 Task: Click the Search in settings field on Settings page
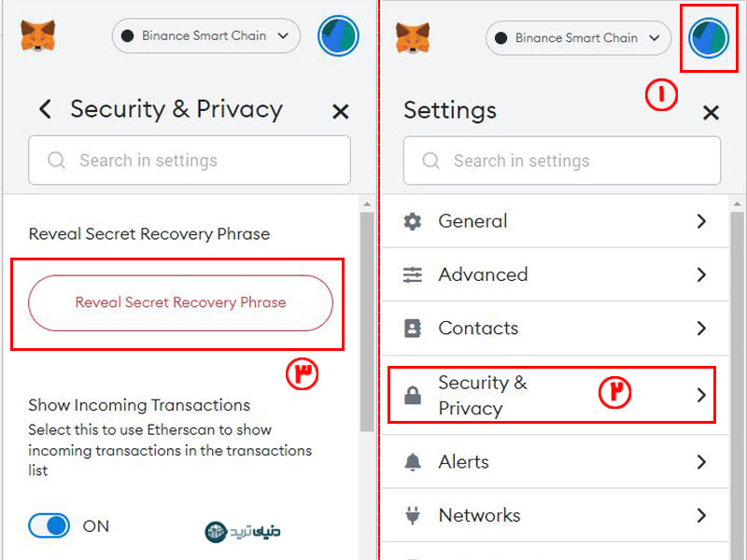pyautogui.click(x=562, y=161)
